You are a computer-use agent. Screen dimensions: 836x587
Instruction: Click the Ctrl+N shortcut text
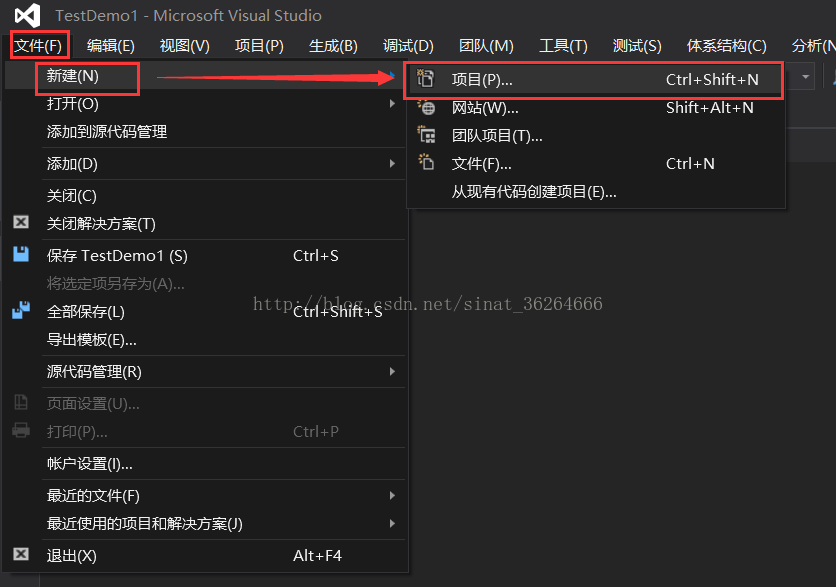coord(690,163)
